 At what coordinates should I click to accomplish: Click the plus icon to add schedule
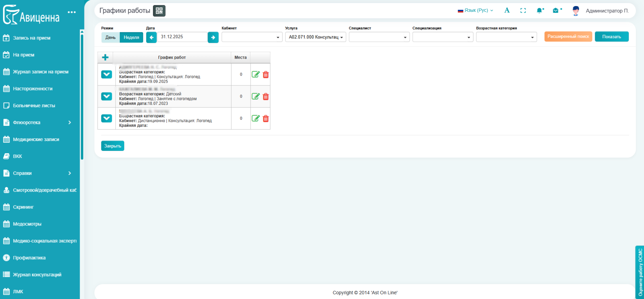pyautogui.click(x=105, y=57)
